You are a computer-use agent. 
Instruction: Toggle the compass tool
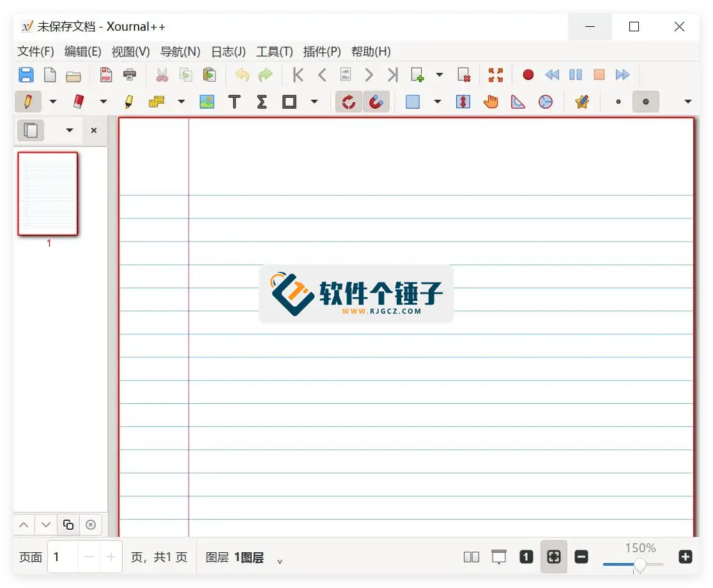coord(545,102)
